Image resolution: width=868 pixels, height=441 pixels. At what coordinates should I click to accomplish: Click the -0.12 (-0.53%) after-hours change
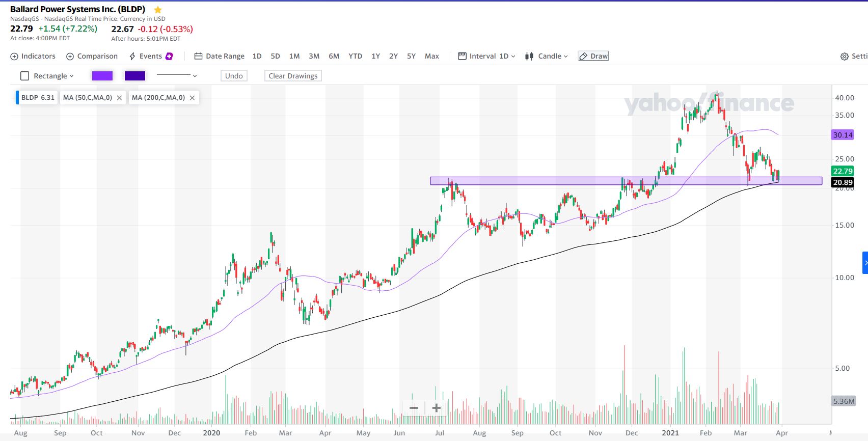click(x=165, y=29)
